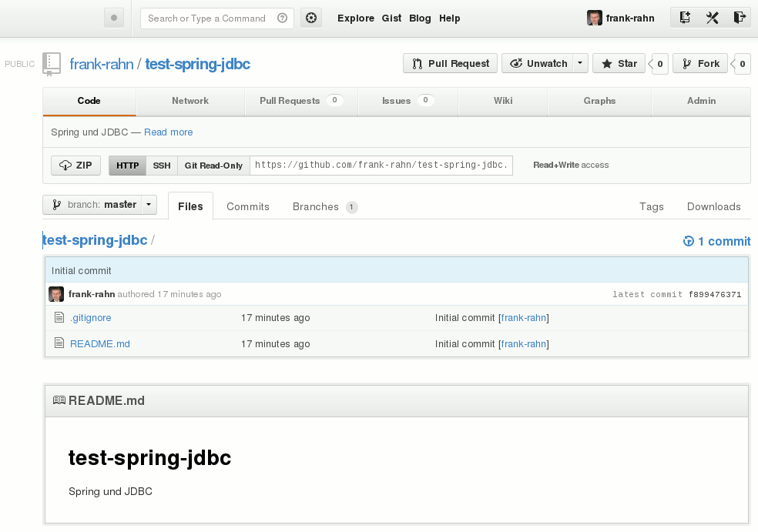Click the notifications indicator dot
The width and height of the screenshot is (758, 532).
point(114,18)
